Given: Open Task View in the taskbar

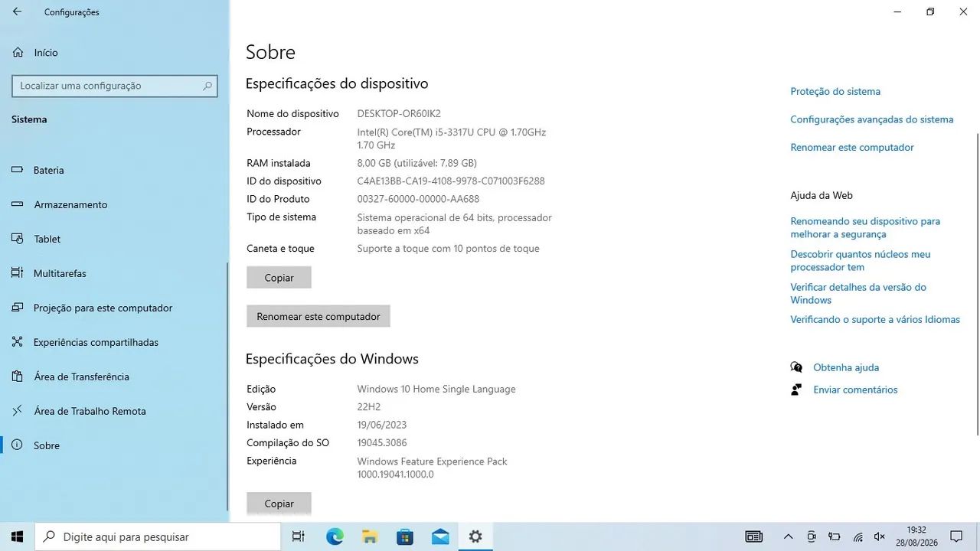Looking at the screenshot, I should [x=299, y=536].
